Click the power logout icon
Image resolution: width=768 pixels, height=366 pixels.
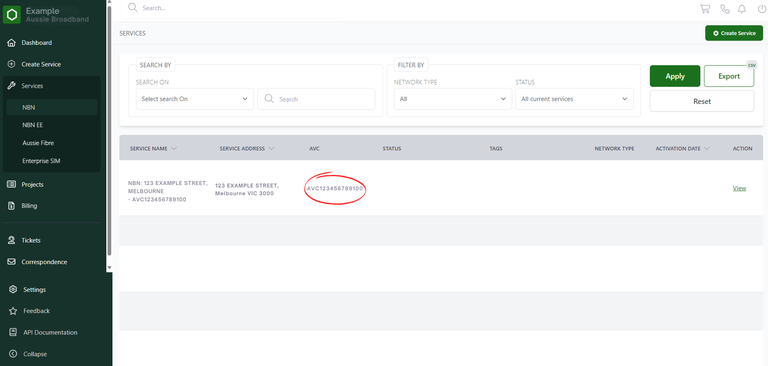762,8
